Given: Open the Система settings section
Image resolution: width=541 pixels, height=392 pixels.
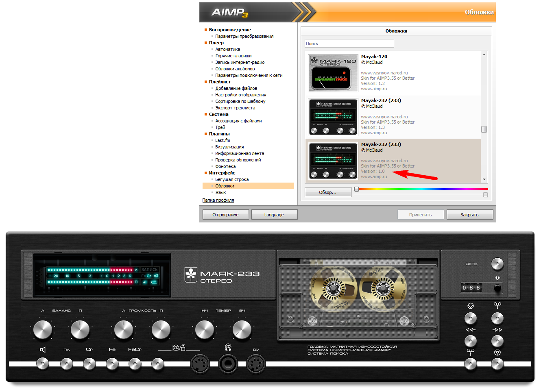Looking at the screenshot, I should 219,114.
